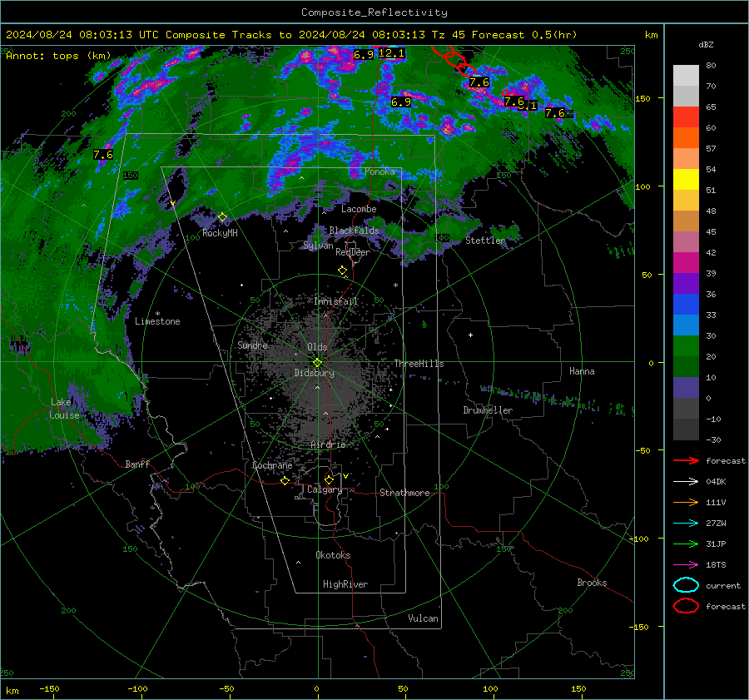Click the 12.1 storm top annotation
This screenshot has height=700, width=749.
point(392,53)
